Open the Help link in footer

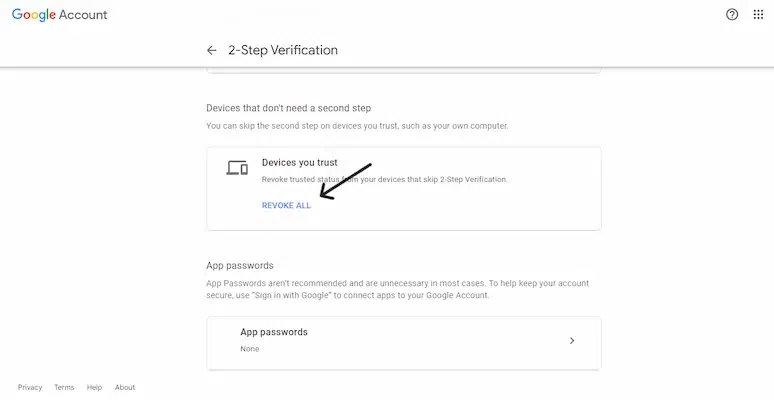94,387
